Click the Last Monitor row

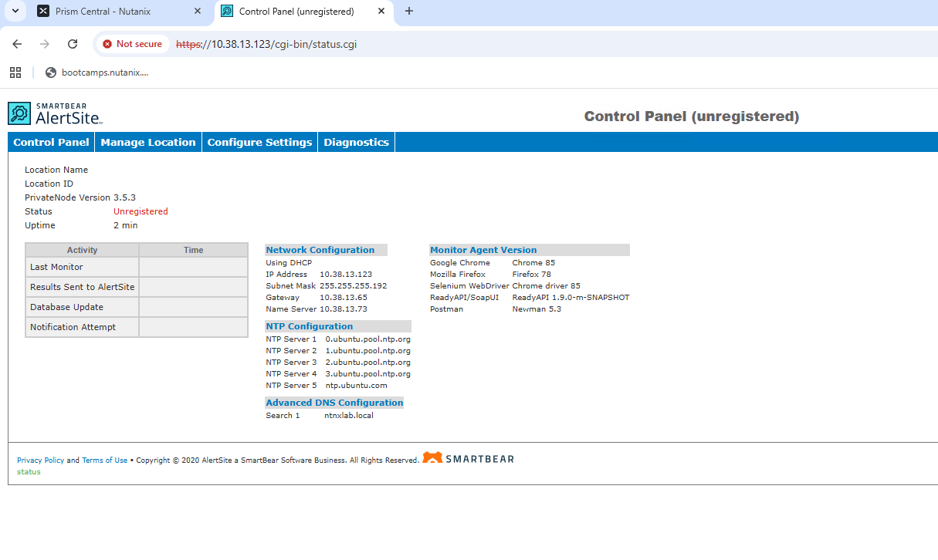tap(137, 267)
